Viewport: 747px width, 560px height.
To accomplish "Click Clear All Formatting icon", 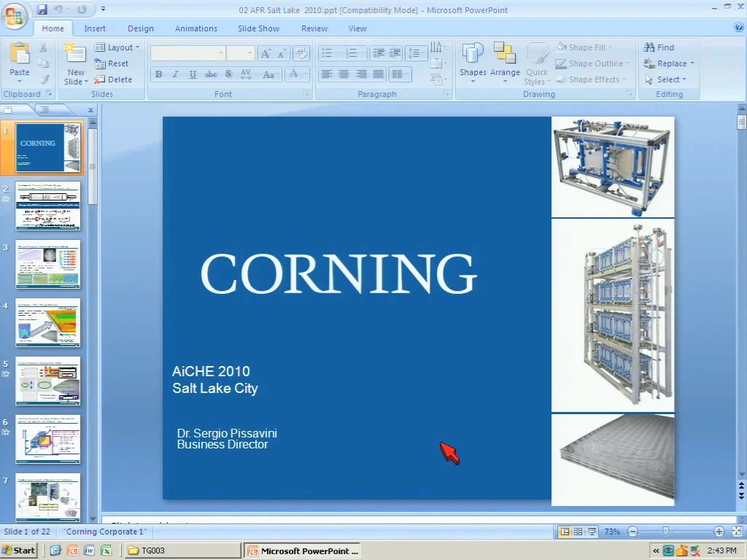I will (x=301, y=53).
